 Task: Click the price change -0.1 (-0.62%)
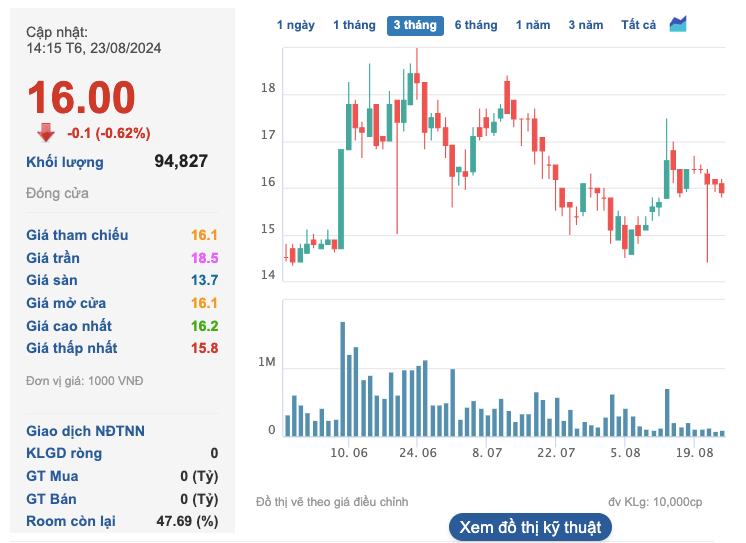click(x=109, y=133)
